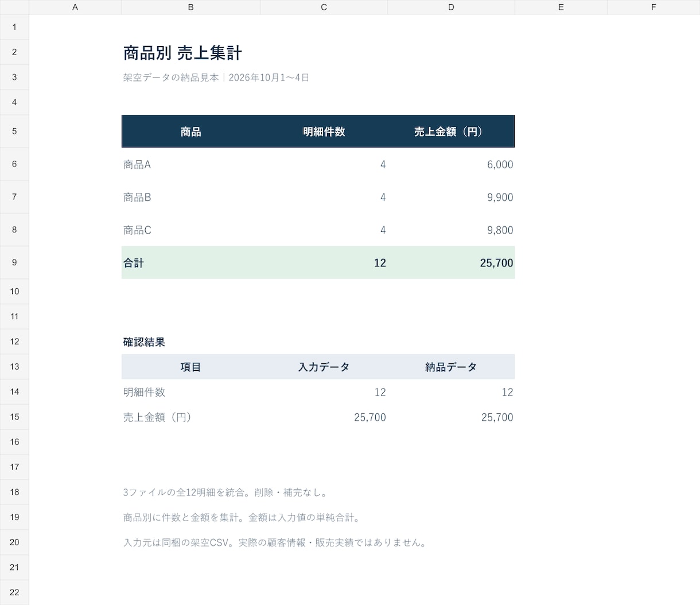Select column F header
The image size is (700, 605).
click(x=654, y=7)
